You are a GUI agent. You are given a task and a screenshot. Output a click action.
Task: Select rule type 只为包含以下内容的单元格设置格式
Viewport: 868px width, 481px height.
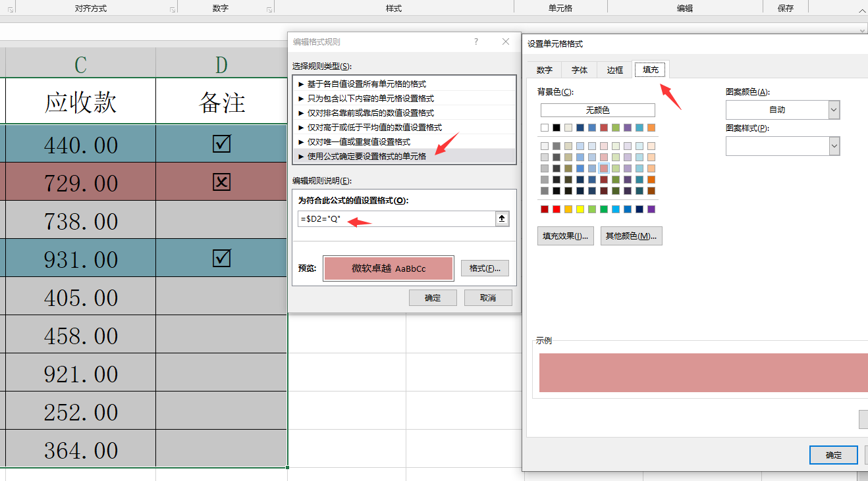pos(404,99)
